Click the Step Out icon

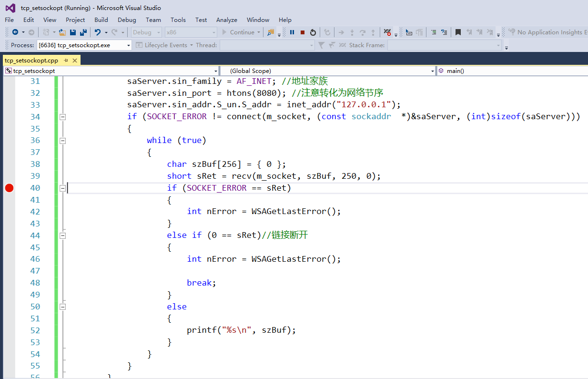pyautogui.click(x=373, y=32)
